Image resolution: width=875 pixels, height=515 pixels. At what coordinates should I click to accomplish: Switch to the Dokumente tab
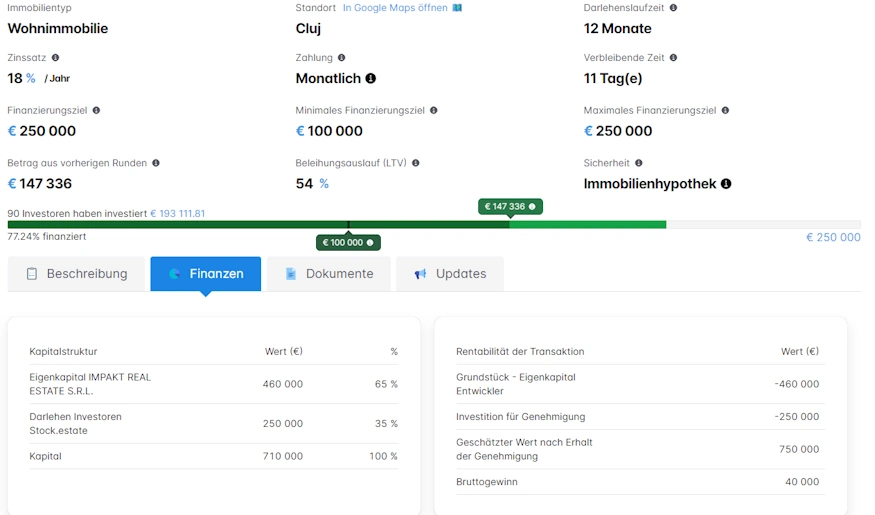[x=329, y=274]
